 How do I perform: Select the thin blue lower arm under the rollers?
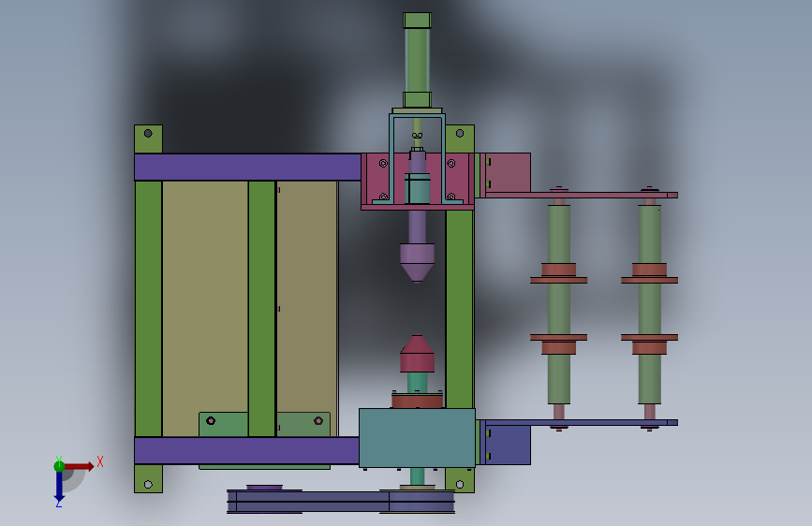582,422
